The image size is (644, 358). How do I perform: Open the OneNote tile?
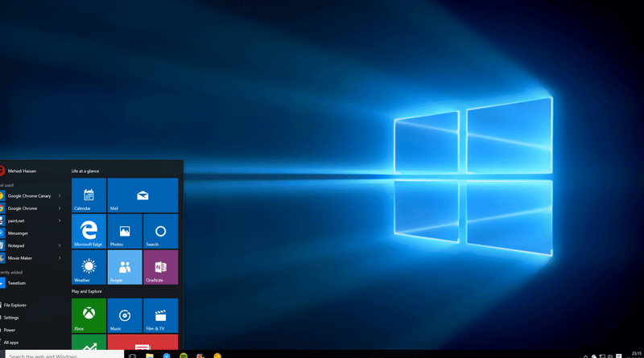tap(160, 267)
